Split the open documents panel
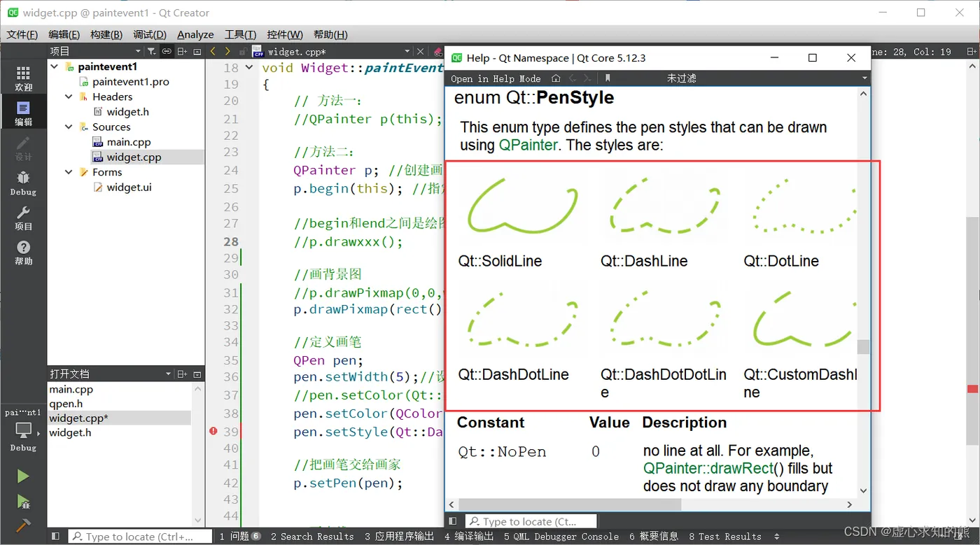This screenshot has height=545, width=980. [x=182, y=374]
